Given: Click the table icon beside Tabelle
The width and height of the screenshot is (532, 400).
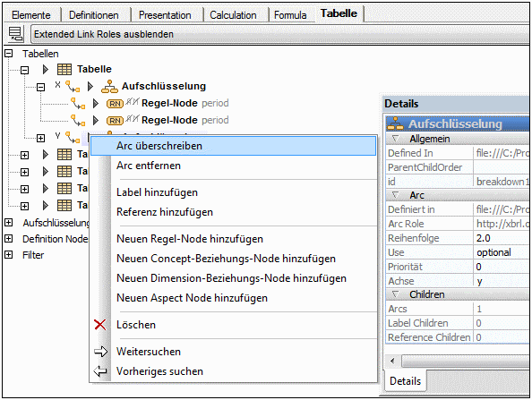Looking at the screenshot, I should pyautogui.click(x=64, y=69).
